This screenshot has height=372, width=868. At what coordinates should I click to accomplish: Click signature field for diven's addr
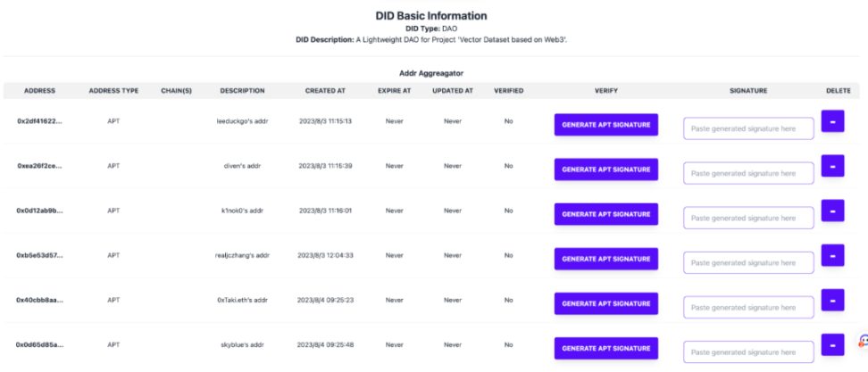[748, 173]
